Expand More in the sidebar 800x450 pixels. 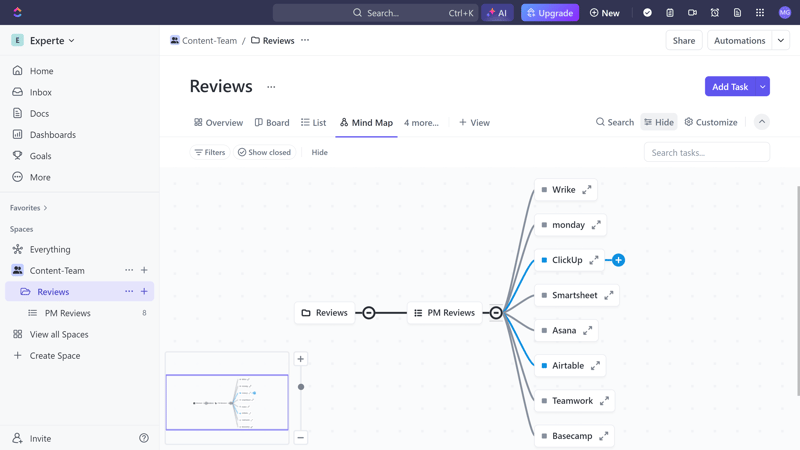pos(40,177)
